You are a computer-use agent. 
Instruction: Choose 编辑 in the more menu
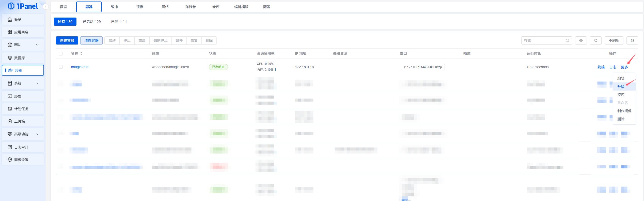pyautogui.click(x=624, y=78)
